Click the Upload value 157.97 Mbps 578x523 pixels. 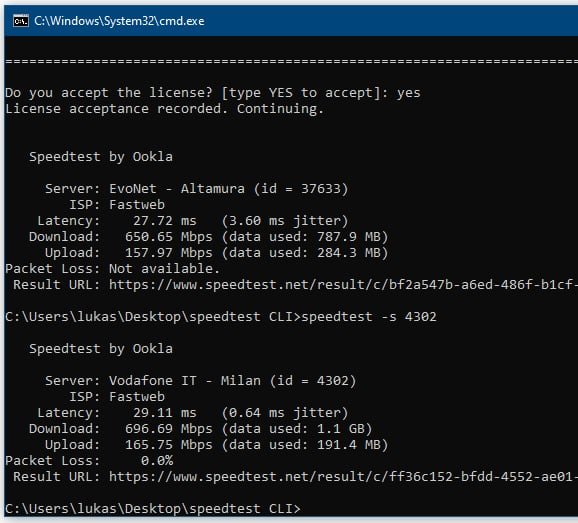click(x=169, y=253)
